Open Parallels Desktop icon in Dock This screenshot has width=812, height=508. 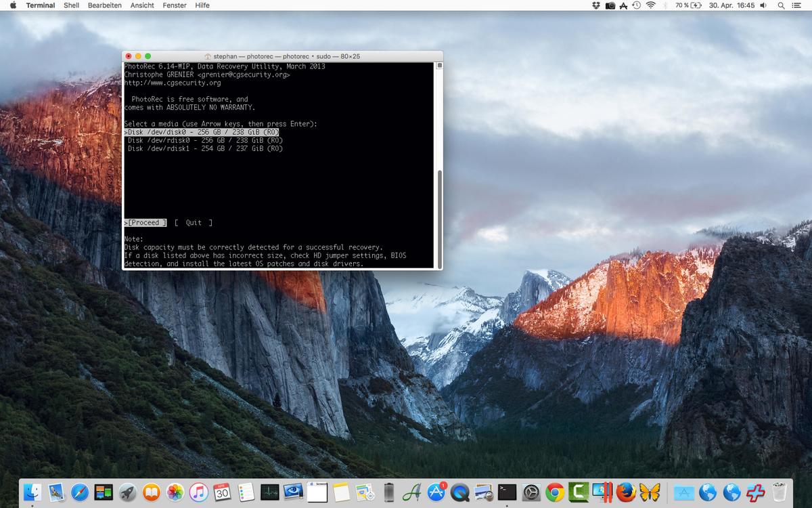click(x=602, y=492)
